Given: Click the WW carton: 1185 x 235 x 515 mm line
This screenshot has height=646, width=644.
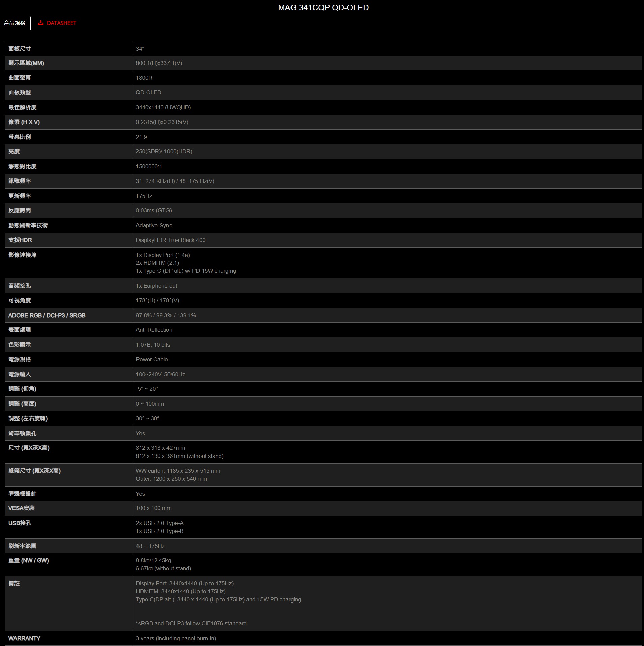Looking at the screenshot, I should click(x=178, y=471).
